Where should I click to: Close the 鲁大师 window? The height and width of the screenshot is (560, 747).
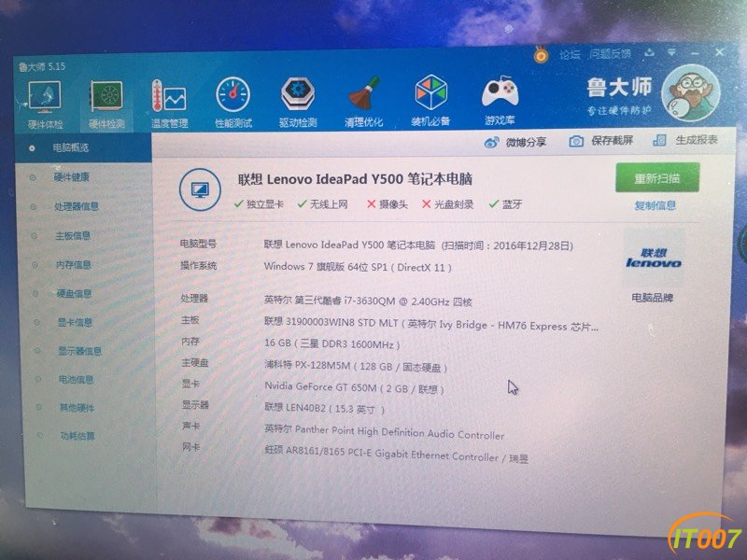pyautogui.click(x=719, y=52)
